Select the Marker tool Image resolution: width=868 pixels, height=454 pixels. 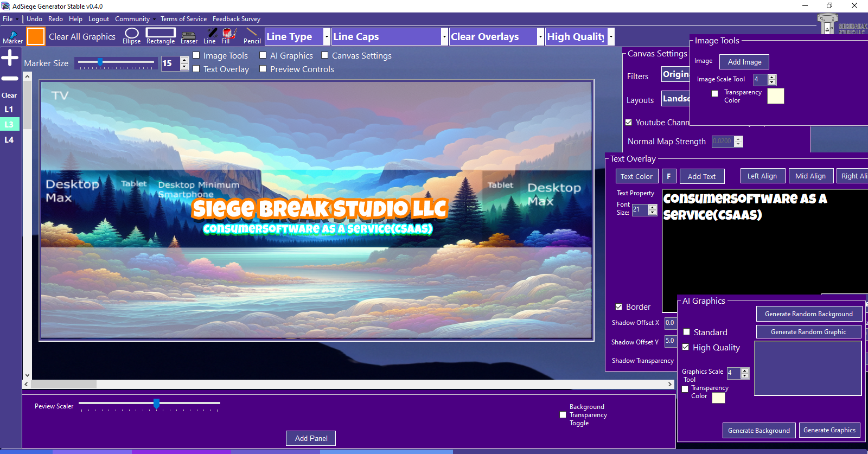pyautogui.click(x=12, y=37)
